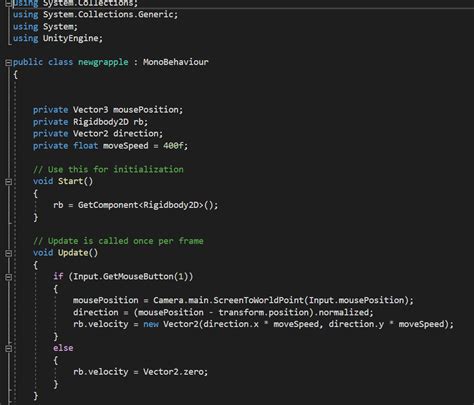Screen dimensions: 474x405
Task: Click the 'Update()' method name
Action: tap(78, 253)
